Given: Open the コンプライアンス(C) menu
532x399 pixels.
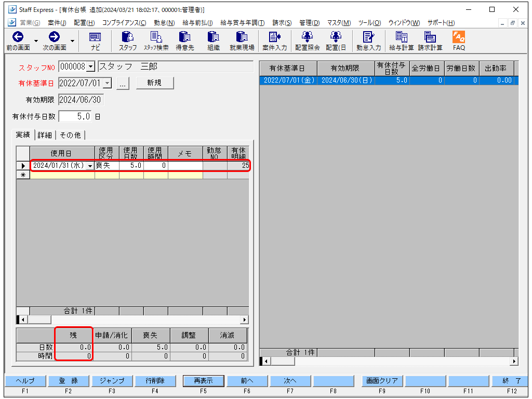Looking at the screenshot, I should (x=124, y=23).
